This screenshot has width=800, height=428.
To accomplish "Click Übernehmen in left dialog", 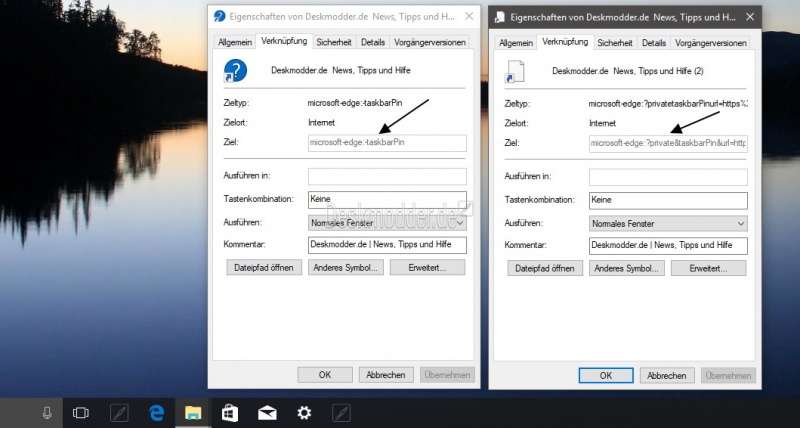I will 447,374.
